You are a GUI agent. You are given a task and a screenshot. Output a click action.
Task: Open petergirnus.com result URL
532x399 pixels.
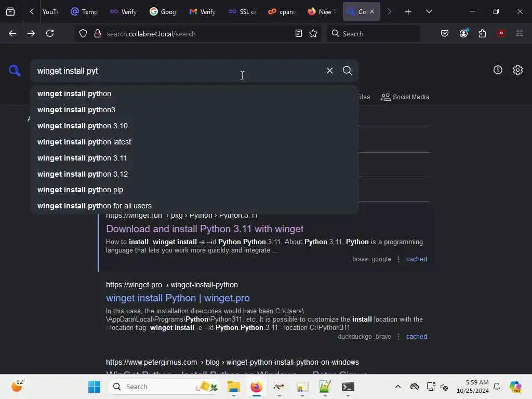[x=232, y=362]
